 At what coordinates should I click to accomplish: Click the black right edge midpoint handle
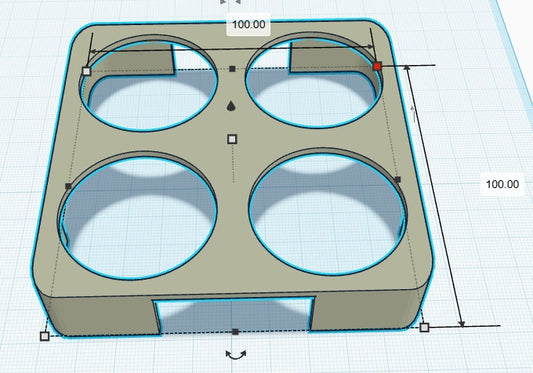coord(398,179)
